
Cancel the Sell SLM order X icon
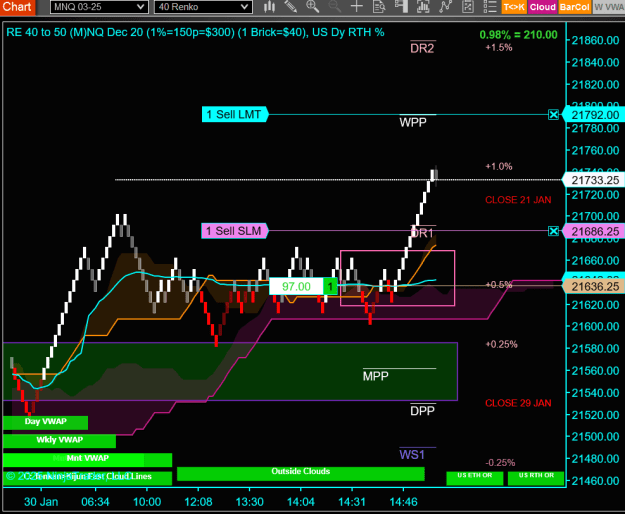(553, 231)
